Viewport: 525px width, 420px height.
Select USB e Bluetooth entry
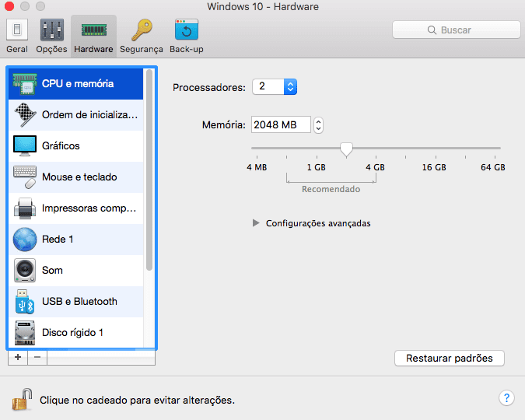pos(76,302)
